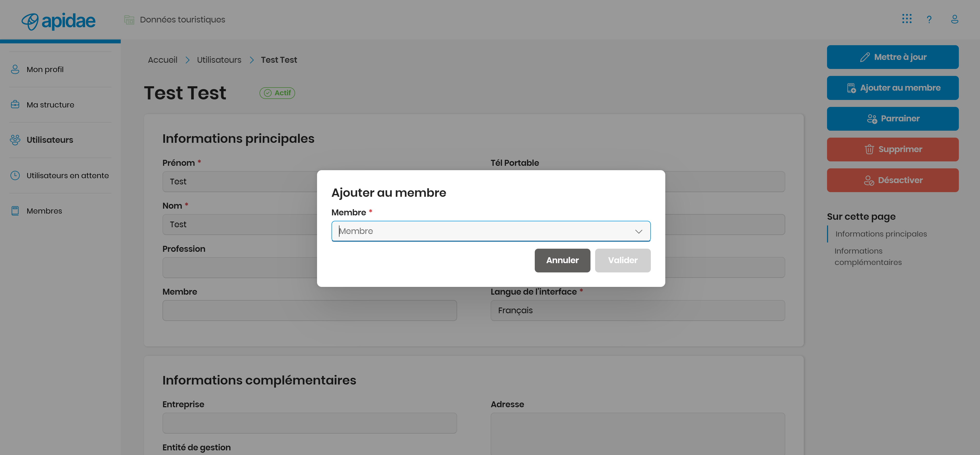Viewport: 980px width, 455px height.
Task: Open Mon profil in the sidebar
Action: click(60, 69)
